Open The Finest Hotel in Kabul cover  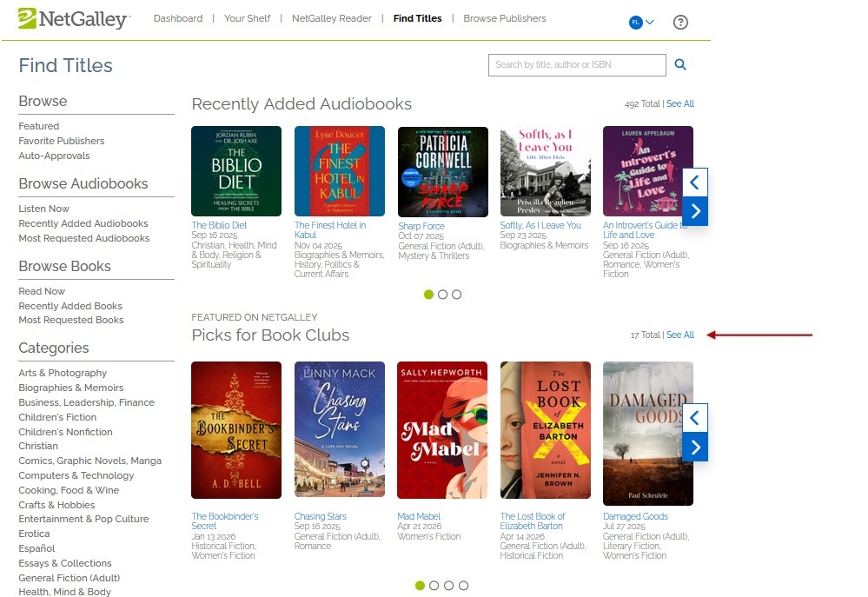(x=340, y=171)
